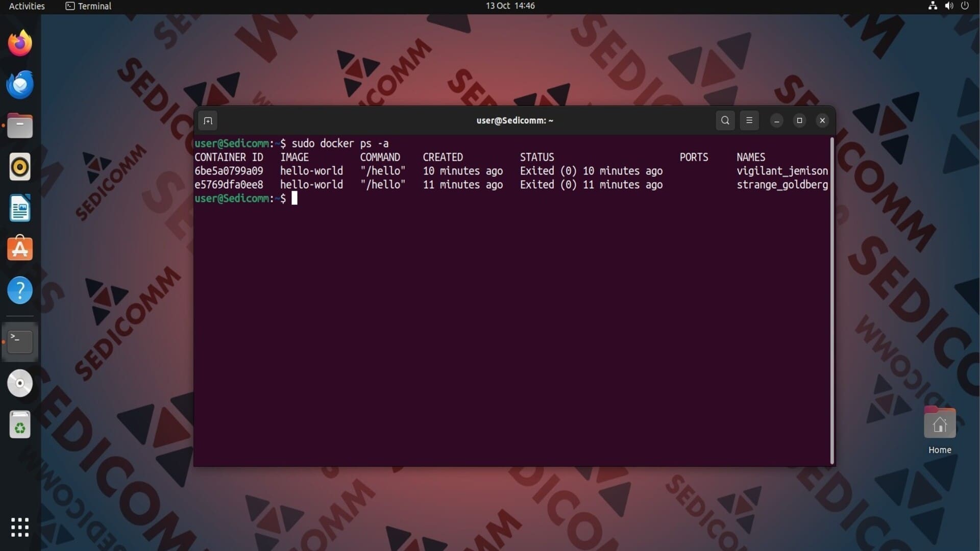
Task: Click the NAMES column header
Action: pos(751,157)
